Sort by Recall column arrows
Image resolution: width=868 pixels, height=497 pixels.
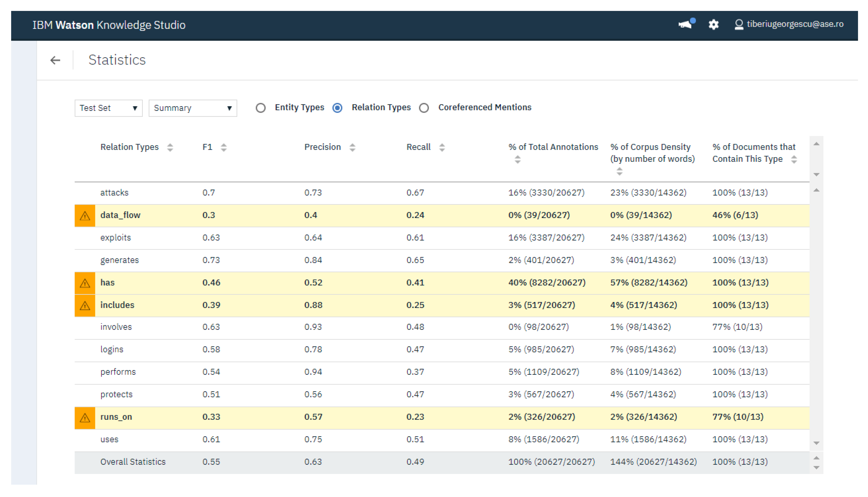click(442, 147)
